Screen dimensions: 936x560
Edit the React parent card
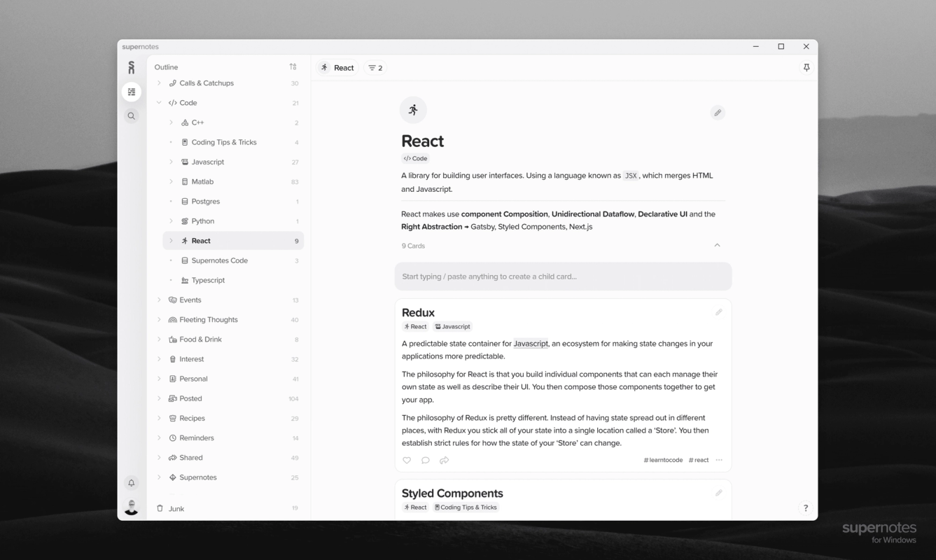tap(718, 113)
